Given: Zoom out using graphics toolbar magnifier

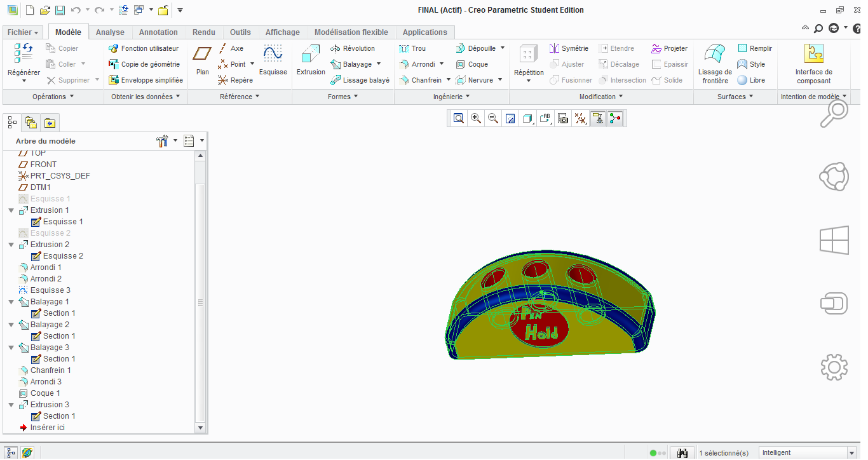Looking at the screenshot, I should click(492, 118).
